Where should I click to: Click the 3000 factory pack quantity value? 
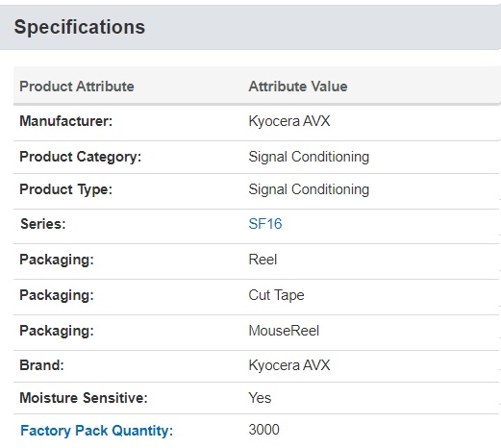263,430
